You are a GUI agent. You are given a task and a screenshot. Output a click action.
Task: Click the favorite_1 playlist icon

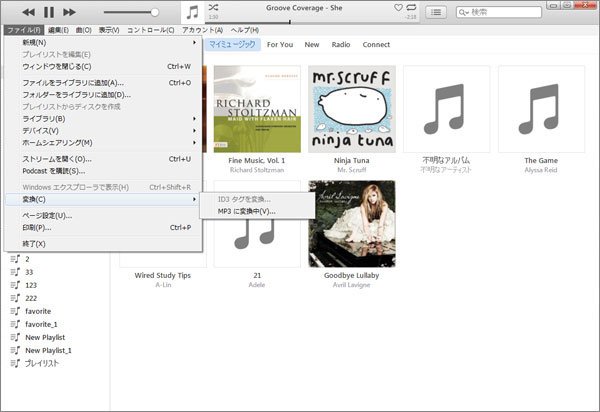coord(15,324)
